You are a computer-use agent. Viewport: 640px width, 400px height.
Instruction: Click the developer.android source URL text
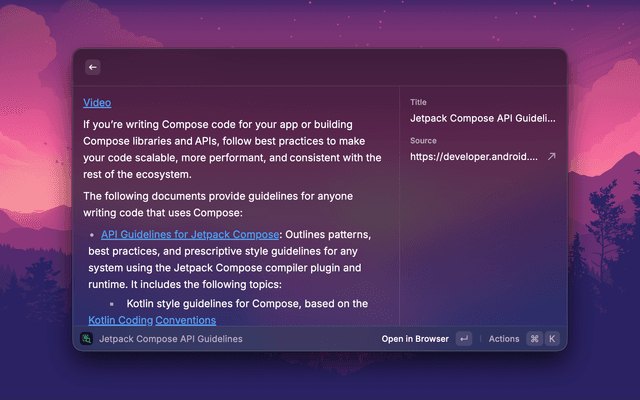tap(474, 157)
